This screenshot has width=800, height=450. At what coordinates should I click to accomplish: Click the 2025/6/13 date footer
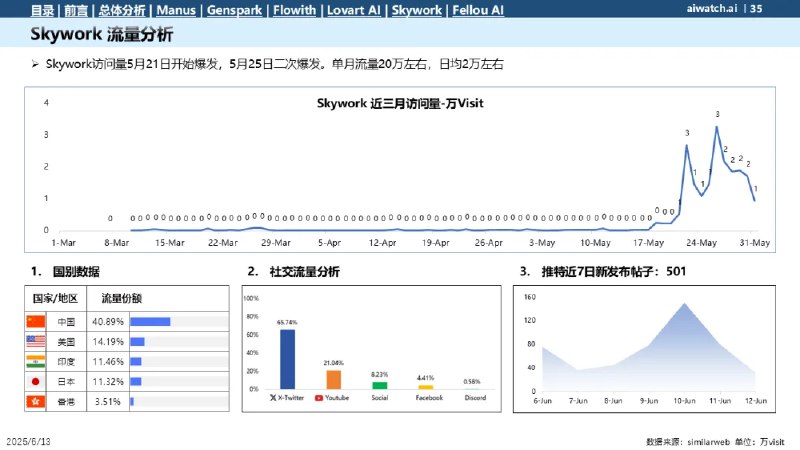[29, 441]
